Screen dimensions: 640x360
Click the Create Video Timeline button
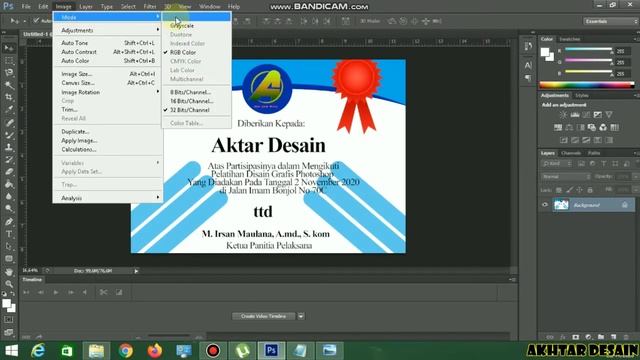coord(264,316)
